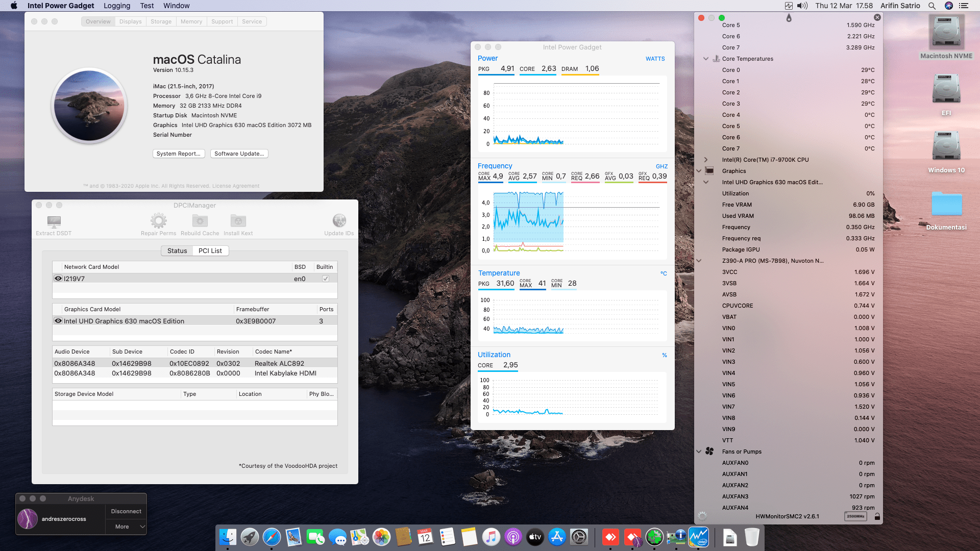Open Launchpad rocket icon in dock

pos(250,537)
